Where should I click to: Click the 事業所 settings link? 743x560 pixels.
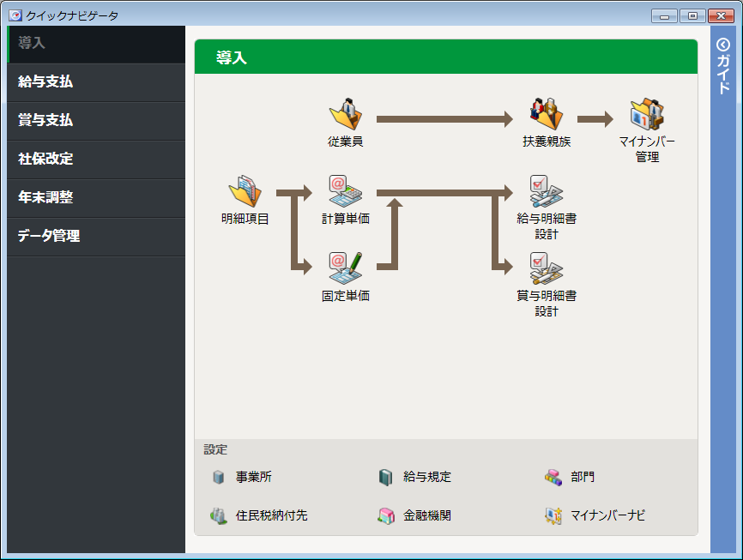(253, 477)
